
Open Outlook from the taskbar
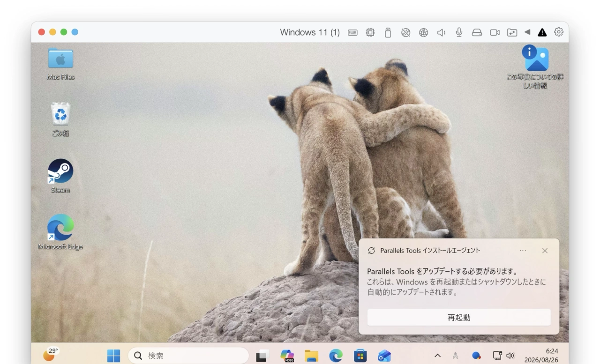pos(384,356)
